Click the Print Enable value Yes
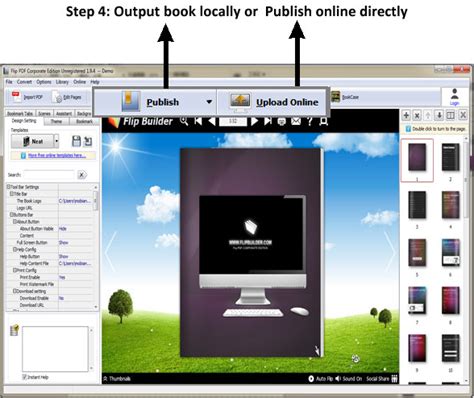The height and width of the screenshot is (398, 474). coord(62,277)
